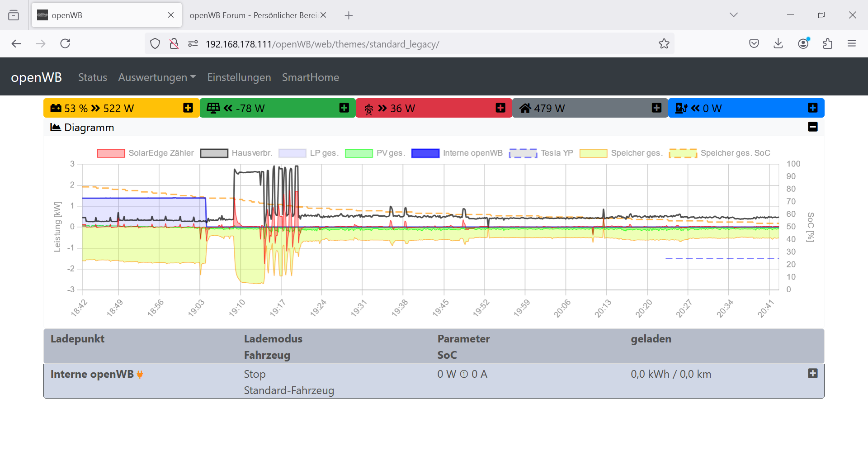Click the 0,0 kWh / 0,0 km value
The height and width of the screenshot is (456, 868).
click(x=671, y=374)
